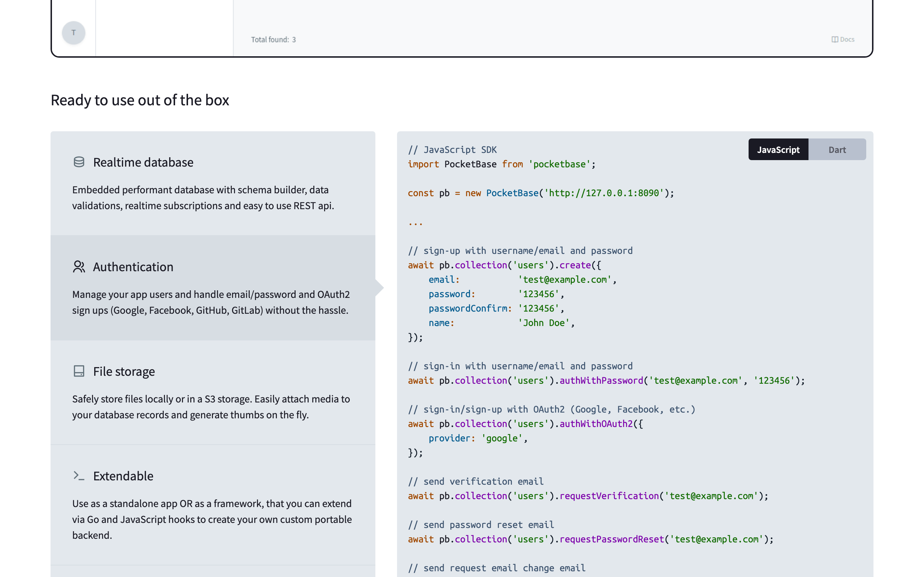Select the JavaScript code tab

coord(778,150)
